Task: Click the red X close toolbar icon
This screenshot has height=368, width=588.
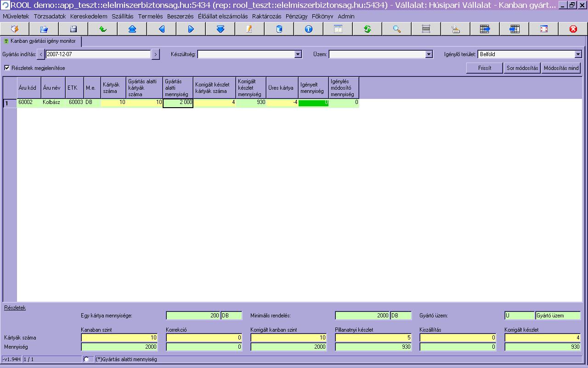Action: point(573,29)
